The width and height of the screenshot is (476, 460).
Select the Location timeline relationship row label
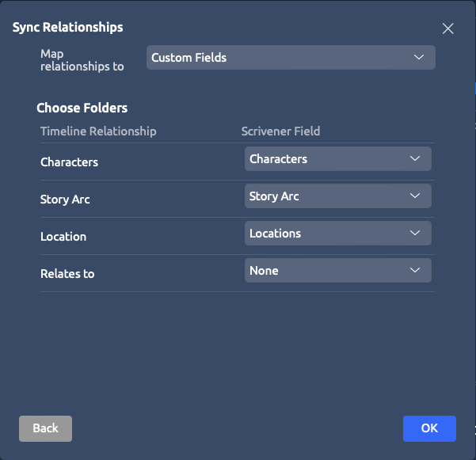click(63, 237)
